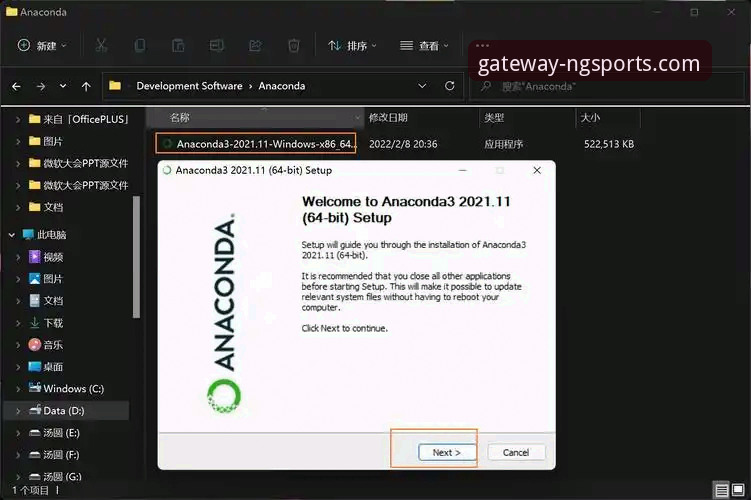
Task: Open 桌面 (Desktop) in sidebar
Action: pos(46,367)
